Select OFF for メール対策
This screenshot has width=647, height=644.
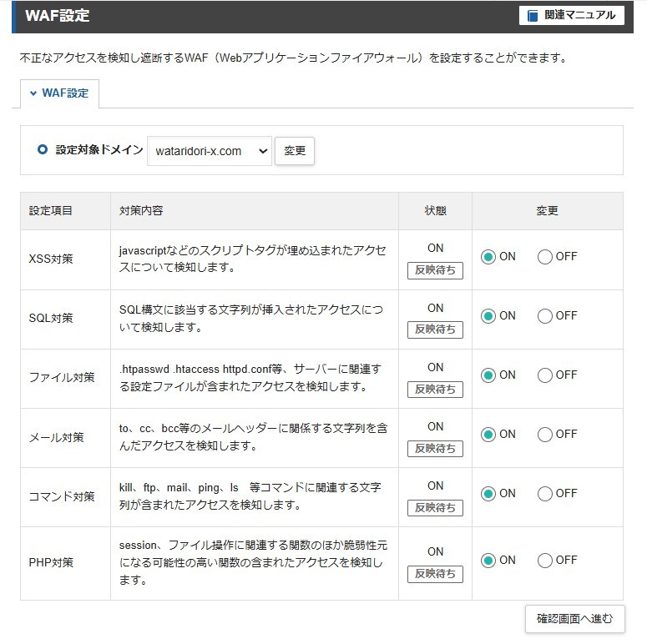coord(544,435)
